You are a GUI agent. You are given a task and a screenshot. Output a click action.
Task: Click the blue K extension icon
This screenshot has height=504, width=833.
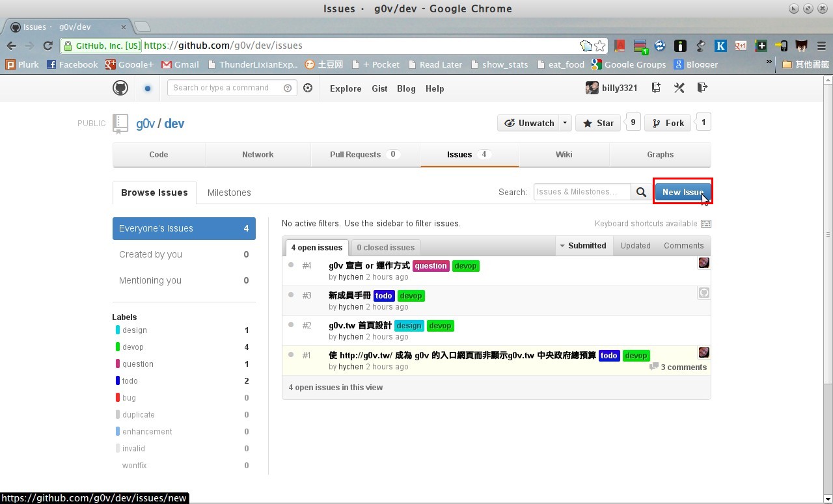(720, 46)
